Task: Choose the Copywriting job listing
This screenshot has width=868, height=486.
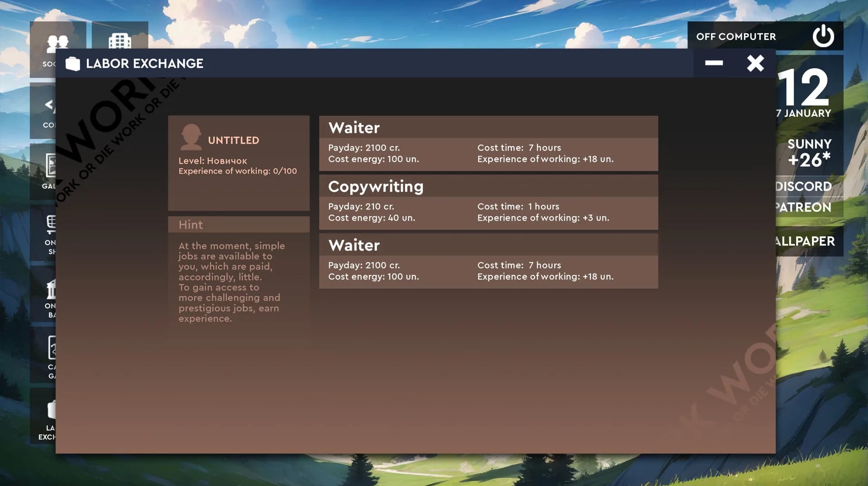Action: [488, 202]
